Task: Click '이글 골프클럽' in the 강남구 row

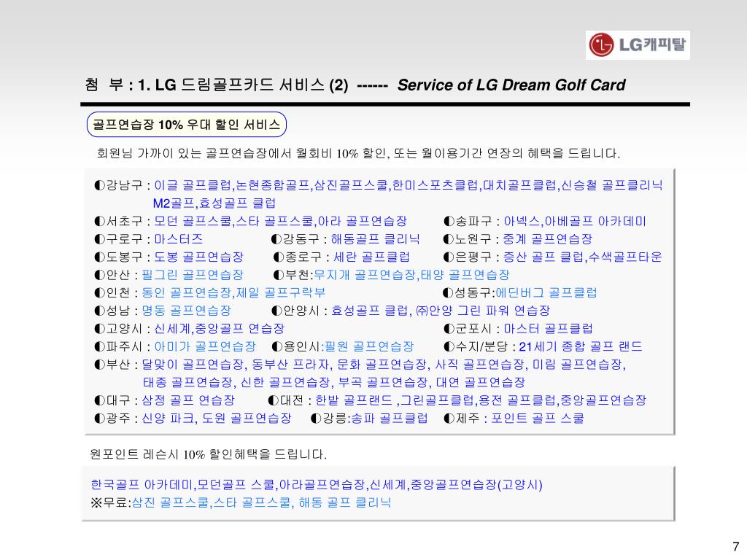Action: click(x=193, y=185)
